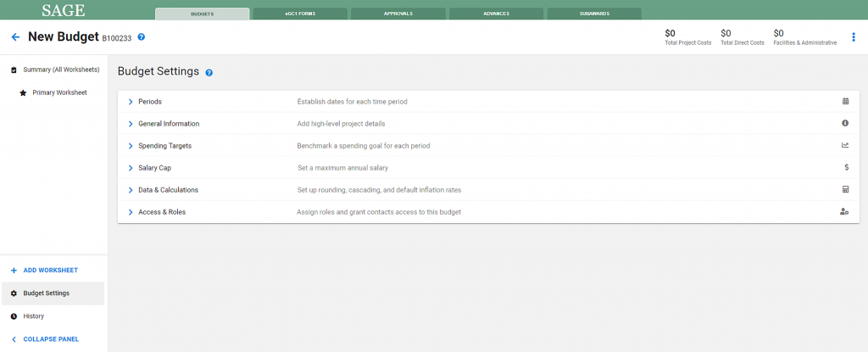Click chart icon in Spending Targets row
The width and height of the screenshot is (868, 352).
[x=845, y=145]
